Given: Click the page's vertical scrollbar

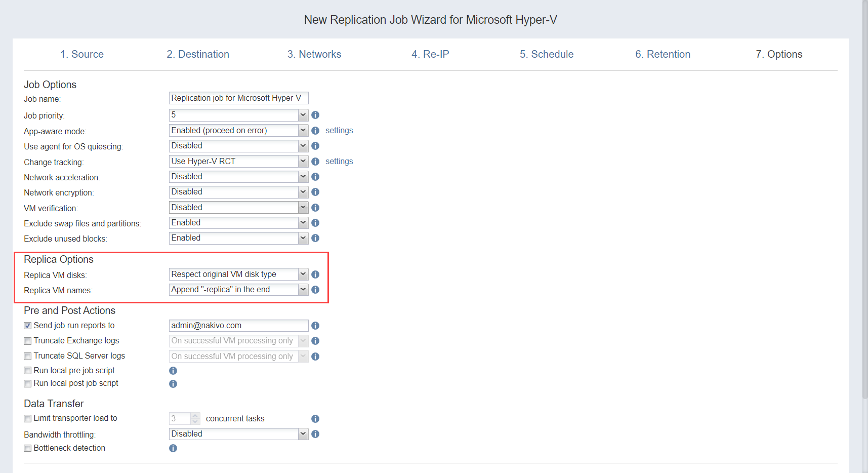Looking at the screenshot, I should pos(864,203).
